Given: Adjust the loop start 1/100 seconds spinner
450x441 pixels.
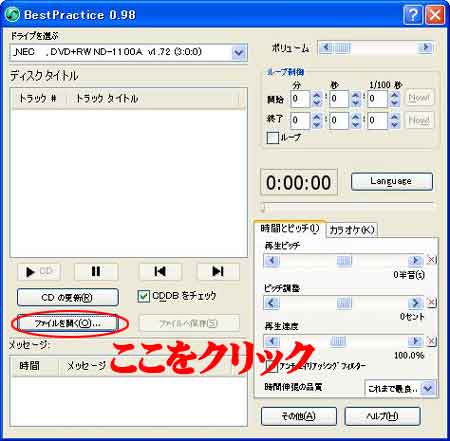Looking at the screenshot, I should [394, 99].
